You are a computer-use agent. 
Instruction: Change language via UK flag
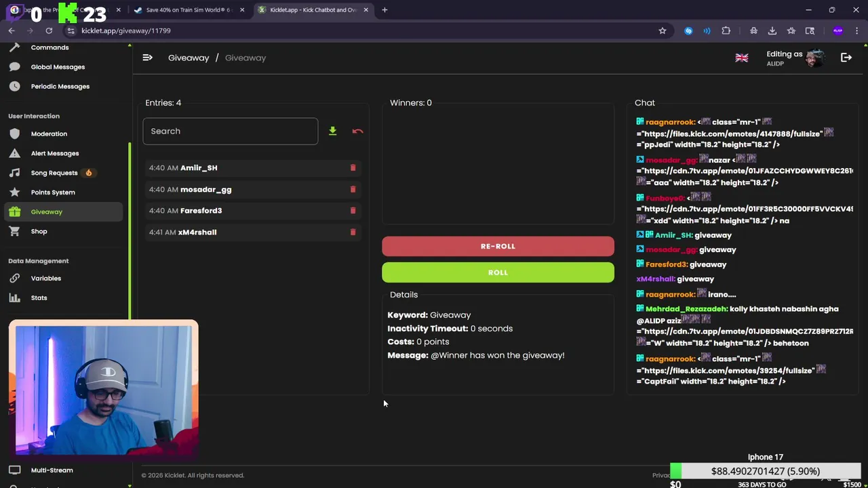742,58
